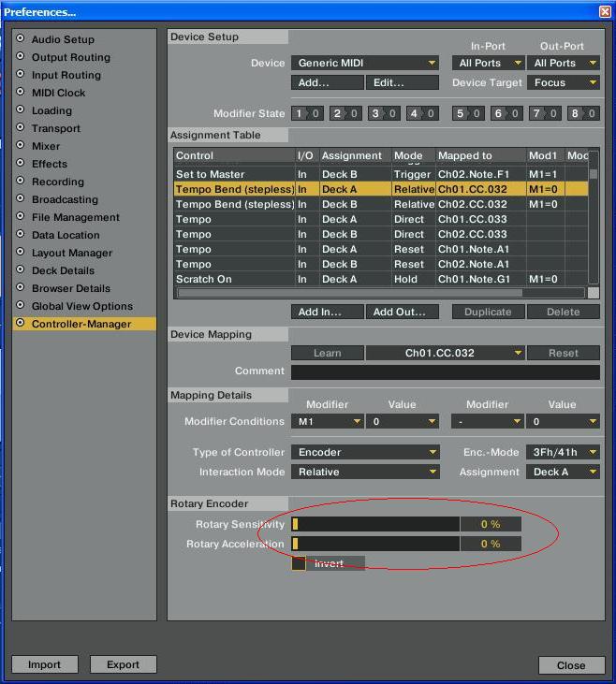Adjust the Rotary Acceleration slider
Viewport: 616px width, 684px height.
point(375,544)
